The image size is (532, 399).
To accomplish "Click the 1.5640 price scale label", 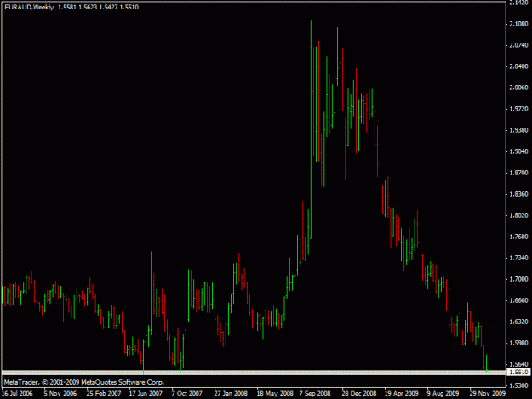I will [518, 364].
